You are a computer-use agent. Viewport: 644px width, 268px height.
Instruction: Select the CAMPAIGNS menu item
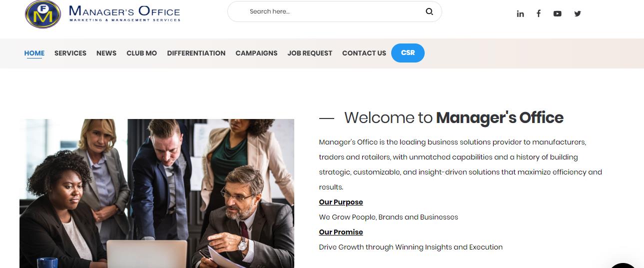(x=256, y=53)
